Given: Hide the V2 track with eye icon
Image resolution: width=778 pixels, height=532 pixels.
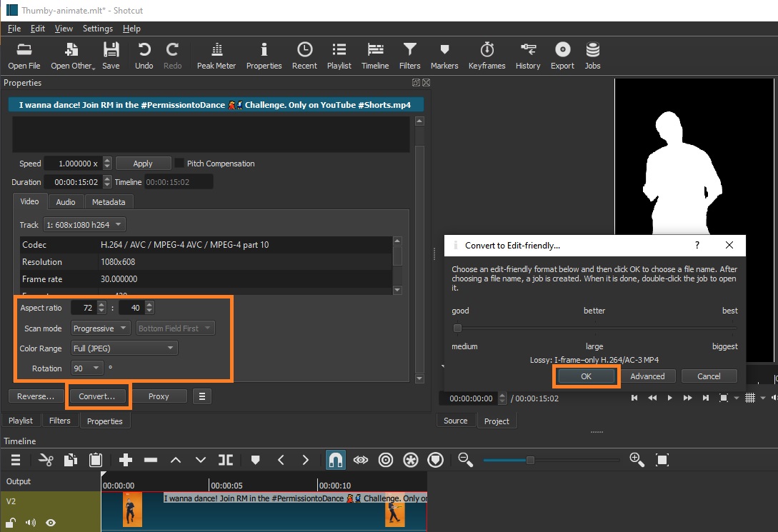Looking at the screenshot, I should point(51,523).
